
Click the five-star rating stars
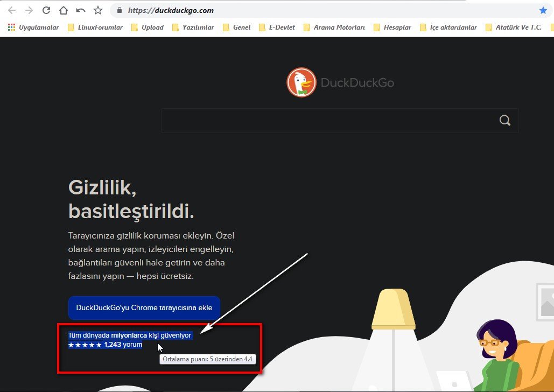[85, 345]
